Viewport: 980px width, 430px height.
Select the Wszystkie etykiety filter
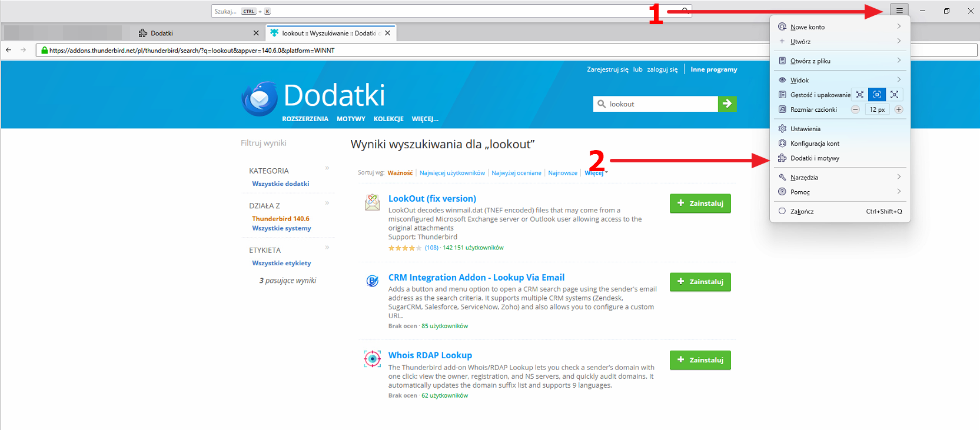tap(281, 264)
